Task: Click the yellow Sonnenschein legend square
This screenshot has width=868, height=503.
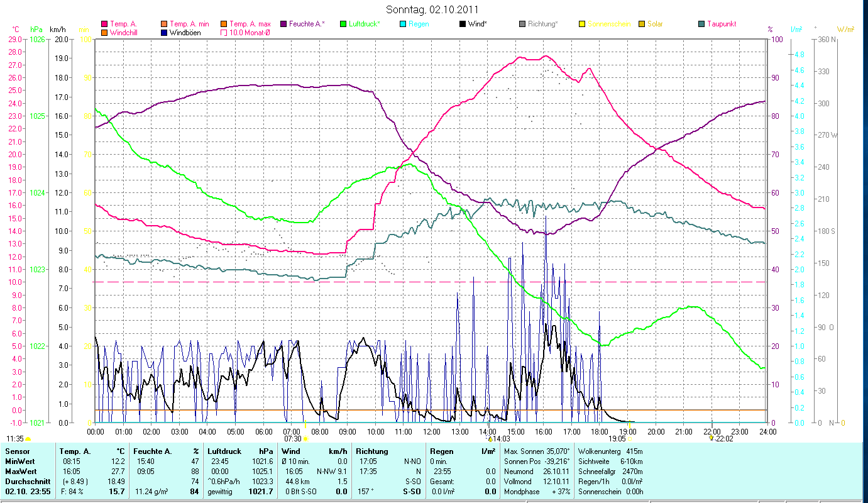Action: click(581, 24)
